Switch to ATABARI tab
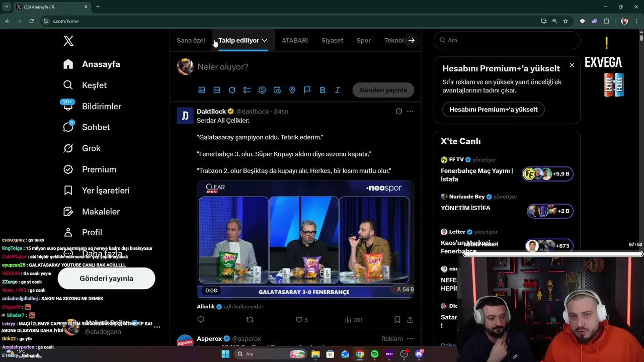 tap(295, 40)
